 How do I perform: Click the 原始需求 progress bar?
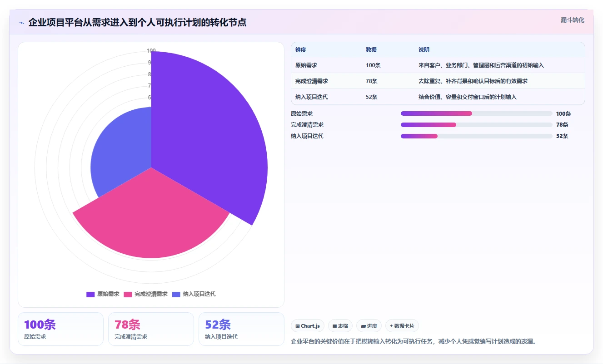tap(476, 113)
